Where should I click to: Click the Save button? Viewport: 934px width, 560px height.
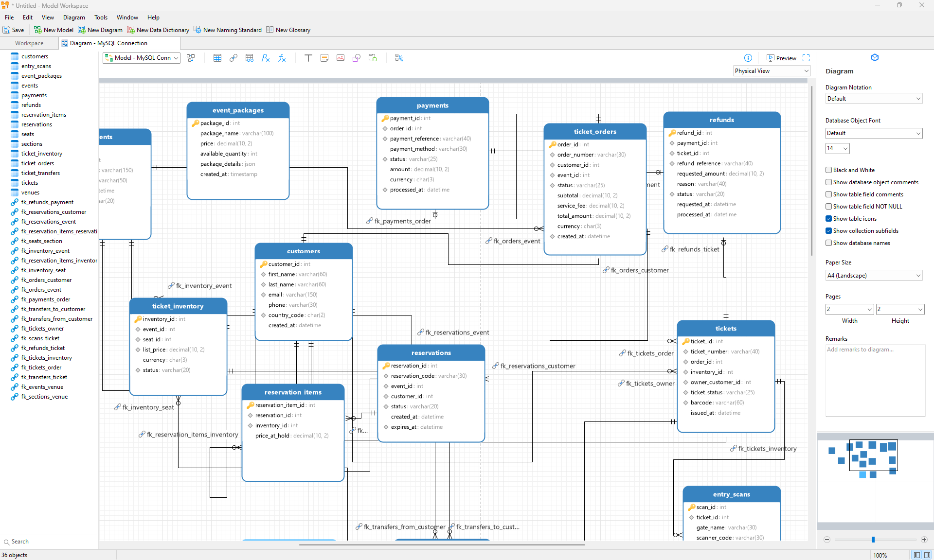tap(14, 30)
